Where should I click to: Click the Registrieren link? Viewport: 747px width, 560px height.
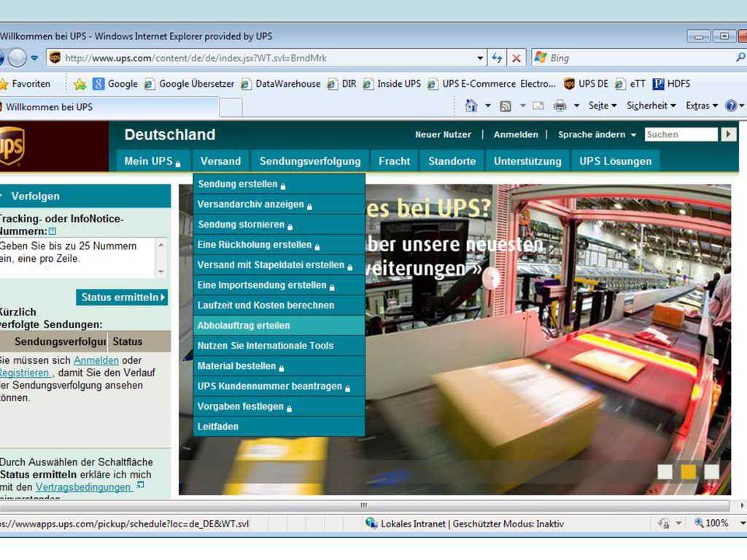point(25,373)
